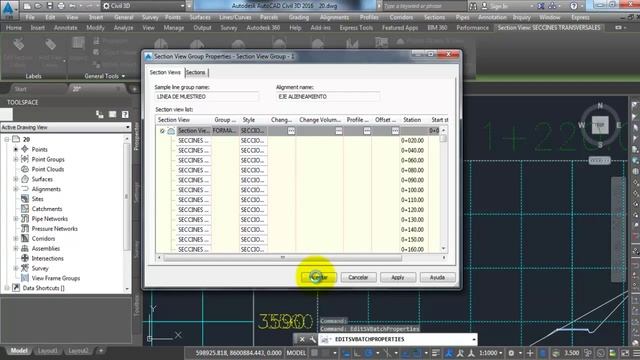Select the View Frame Groups icon
This screenshot has height=360, width=640.
(x=25, y=278)
